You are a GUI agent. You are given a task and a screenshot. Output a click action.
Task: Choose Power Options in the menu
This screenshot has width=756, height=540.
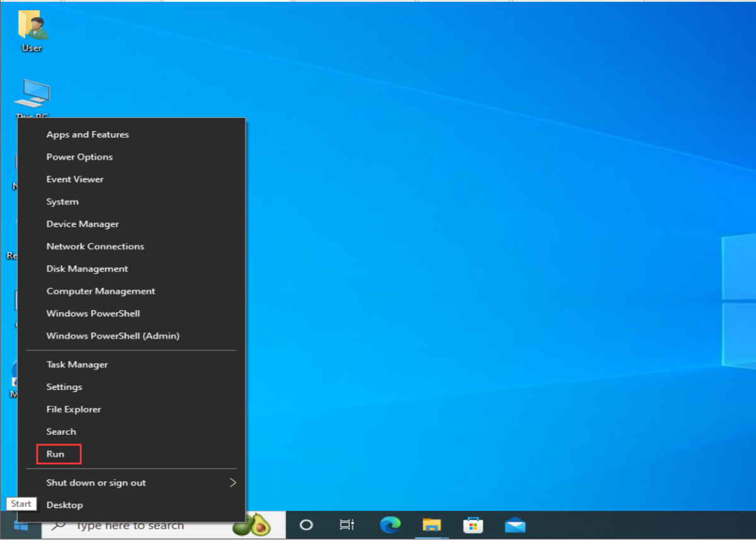point(79,157)
